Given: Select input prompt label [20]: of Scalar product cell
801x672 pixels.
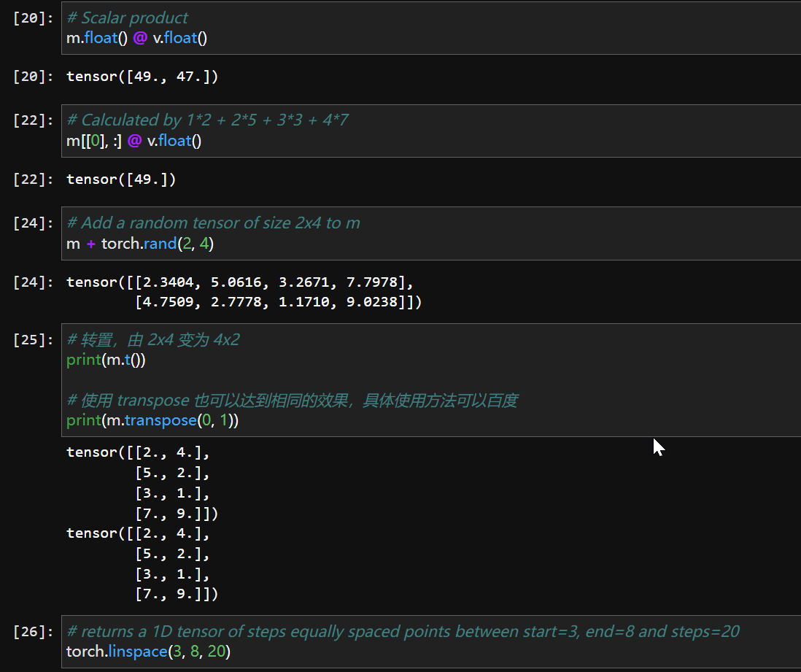Looking at the screenshot, I should (34, 18).
